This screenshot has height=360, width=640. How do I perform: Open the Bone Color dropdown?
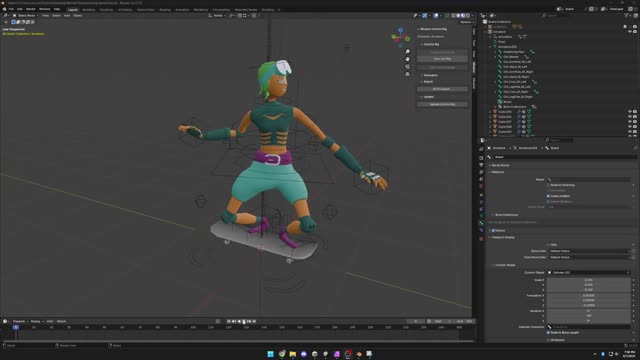589,251
